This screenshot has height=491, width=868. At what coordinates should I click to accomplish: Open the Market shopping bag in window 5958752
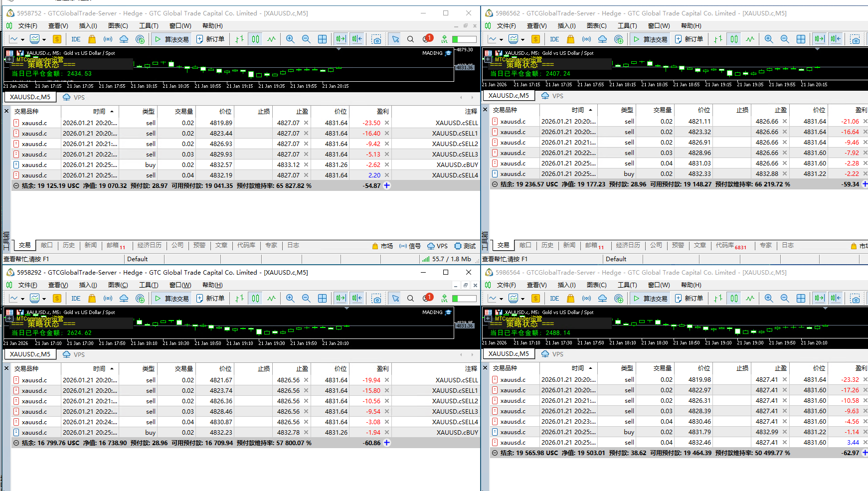click(x=92, y=39)
